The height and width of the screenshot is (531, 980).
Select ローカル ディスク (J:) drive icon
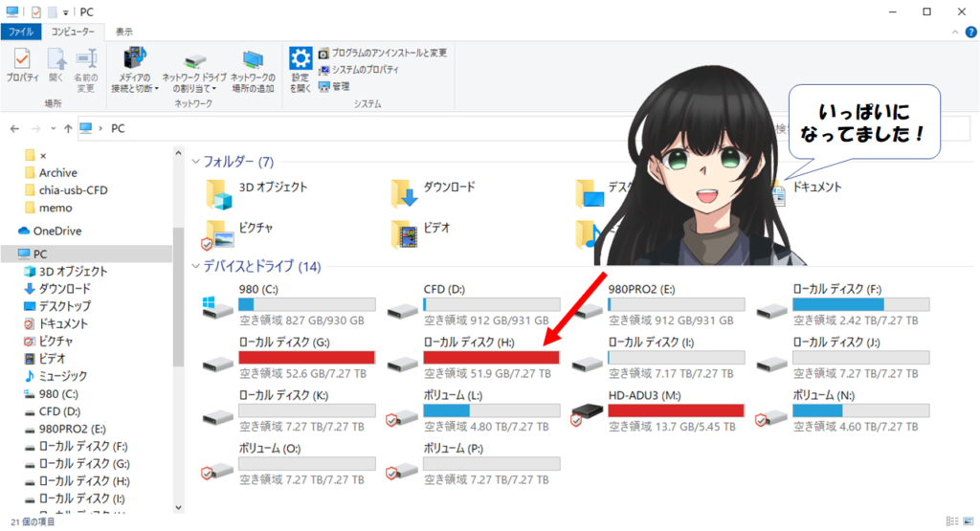click(772, 365)
